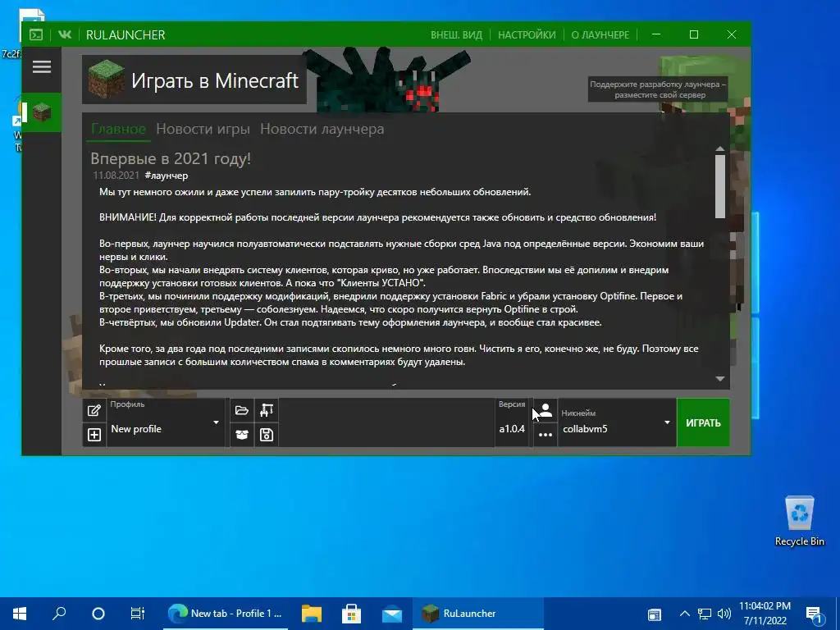Switch to Edge New tab taskbar button

coord(226,614)
